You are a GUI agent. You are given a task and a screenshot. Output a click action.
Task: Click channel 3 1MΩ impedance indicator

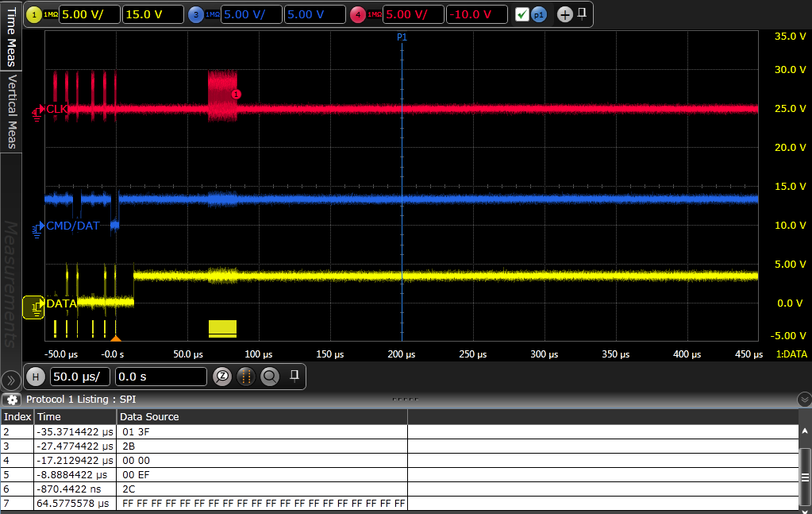(x=212, y=14)
